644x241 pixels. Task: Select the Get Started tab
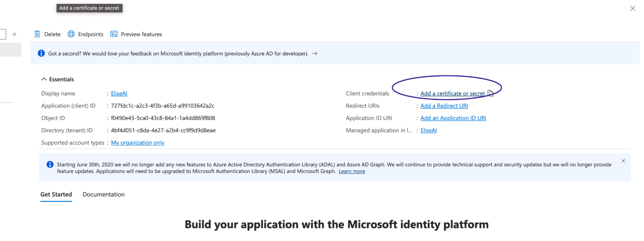[56, 195]
